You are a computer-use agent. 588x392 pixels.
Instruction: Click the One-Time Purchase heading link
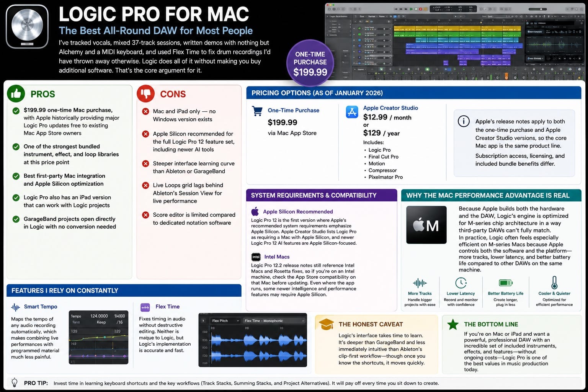pyautogui.click(x=293, y=110)
